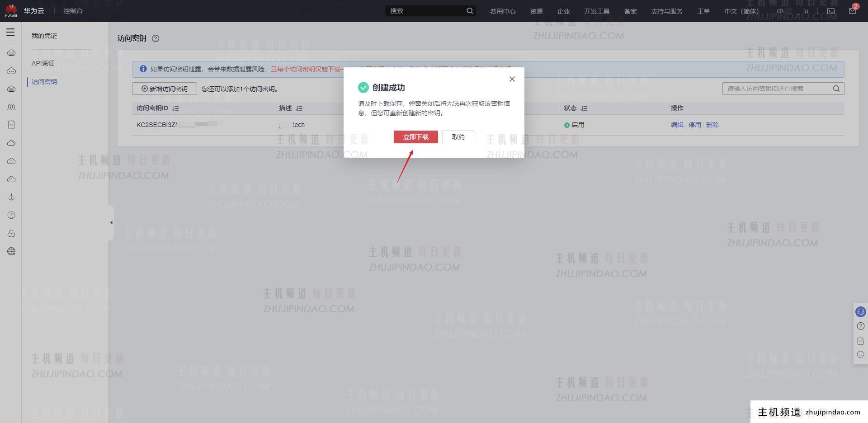The width and height of the screenshot is (868, 423).
Task: Click 新增访问密钥 button
Action: 165,89
